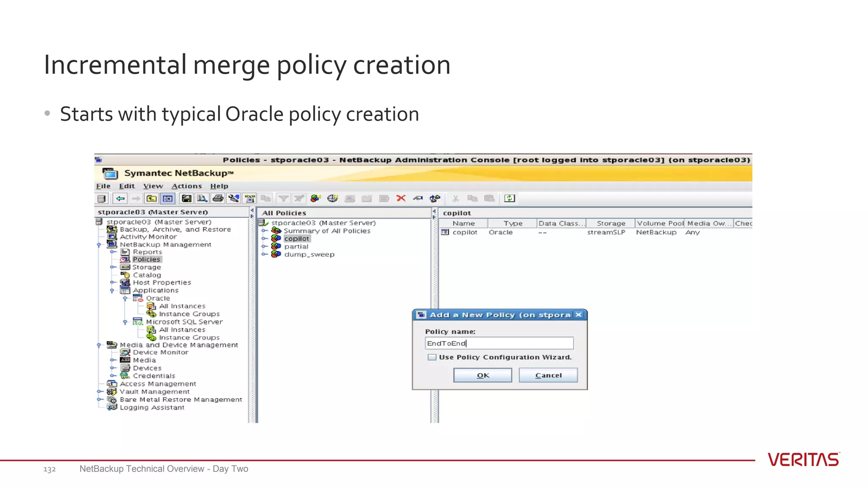The height and width of the screenshot is (488, 868).
Task: Close the Add a New Policy dialog
Action: pyautogui.click(x=579, y=315)
